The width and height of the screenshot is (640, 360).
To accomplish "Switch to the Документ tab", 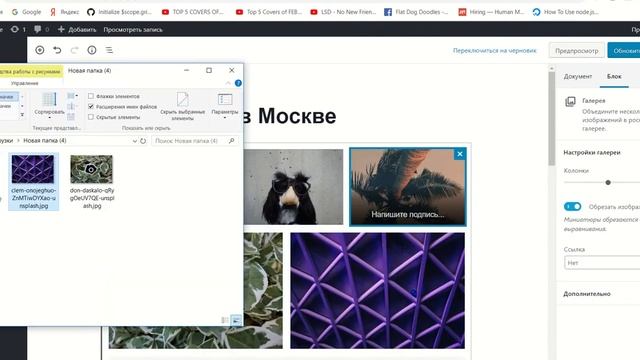I will [x=578, y=76].
